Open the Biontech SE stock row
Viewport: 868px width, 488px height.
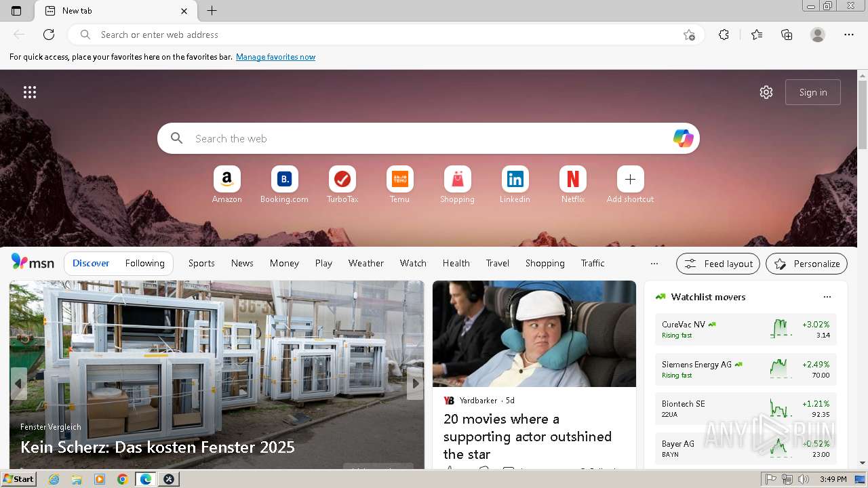[746, 409]
